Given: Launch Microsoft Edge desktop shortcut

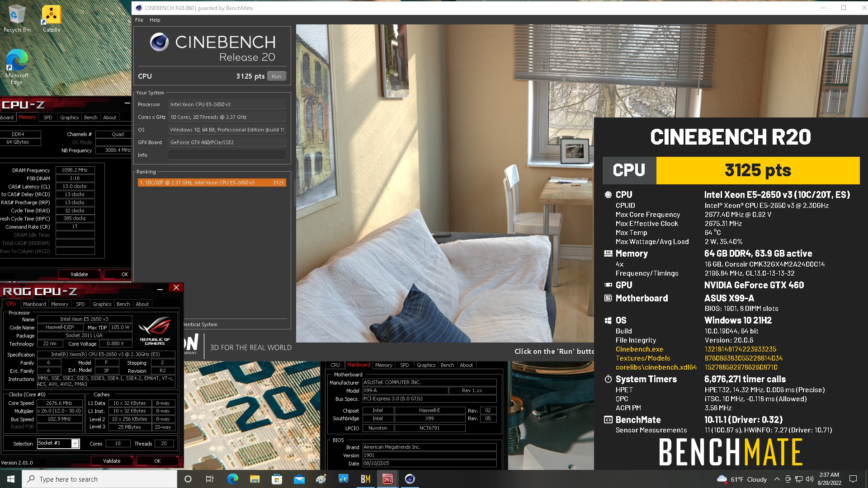Looking at the screenshot, I should pos(17,67).
